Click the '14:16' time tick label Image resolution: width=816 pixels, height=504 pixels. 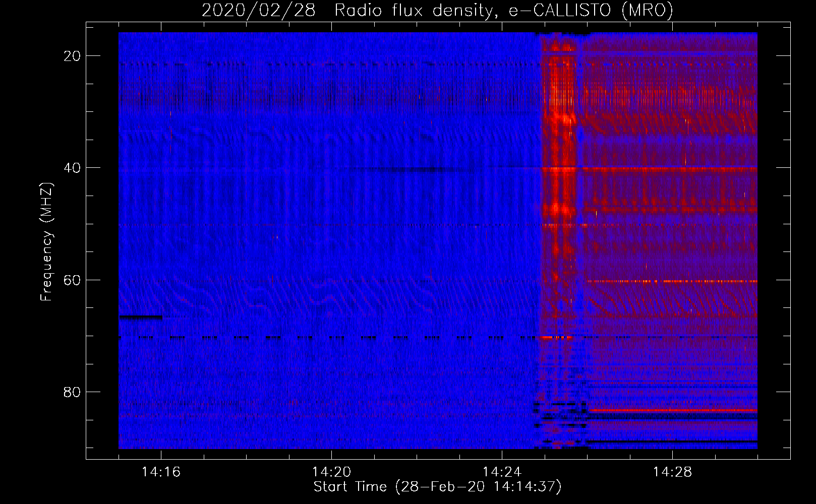161,472
